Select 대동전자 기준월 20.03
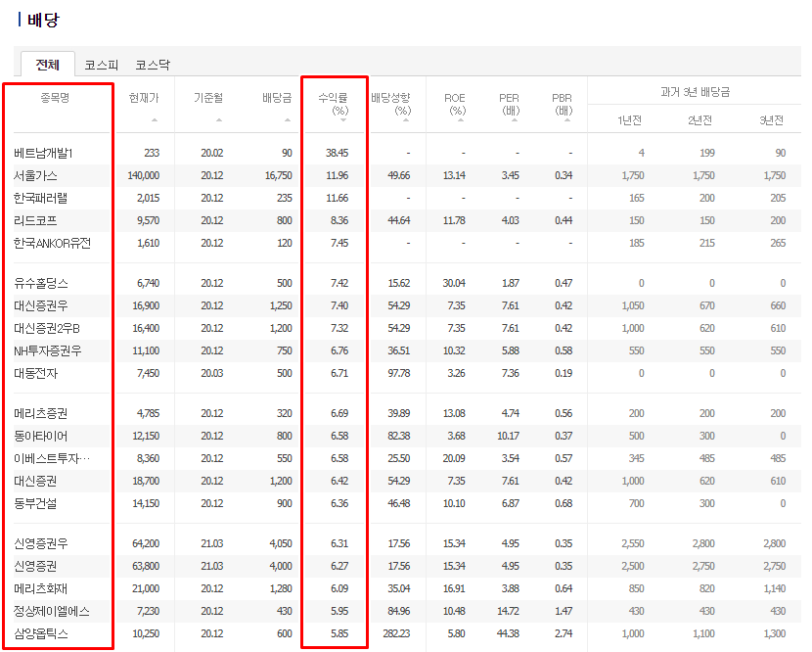812x652 pixels. click(x=212, y=373)
